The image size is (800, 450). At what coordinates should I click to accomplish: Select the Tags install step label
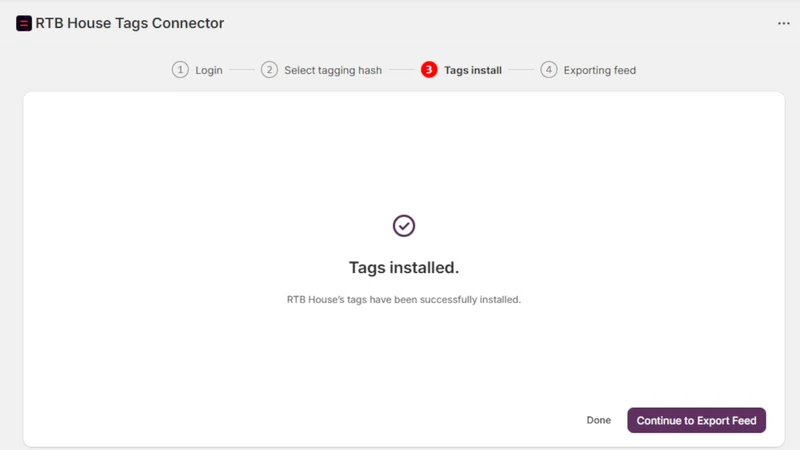[473, 70]
